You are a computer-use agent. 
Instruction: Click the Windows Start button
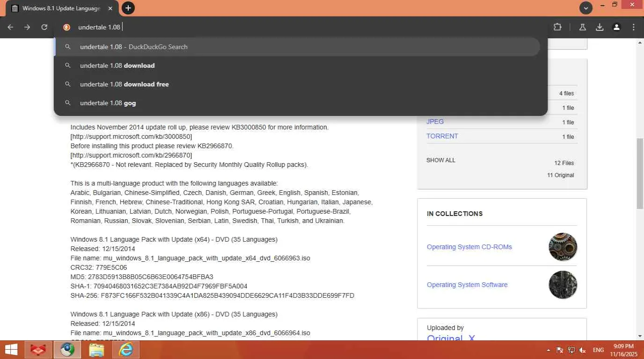pos(11,350)
